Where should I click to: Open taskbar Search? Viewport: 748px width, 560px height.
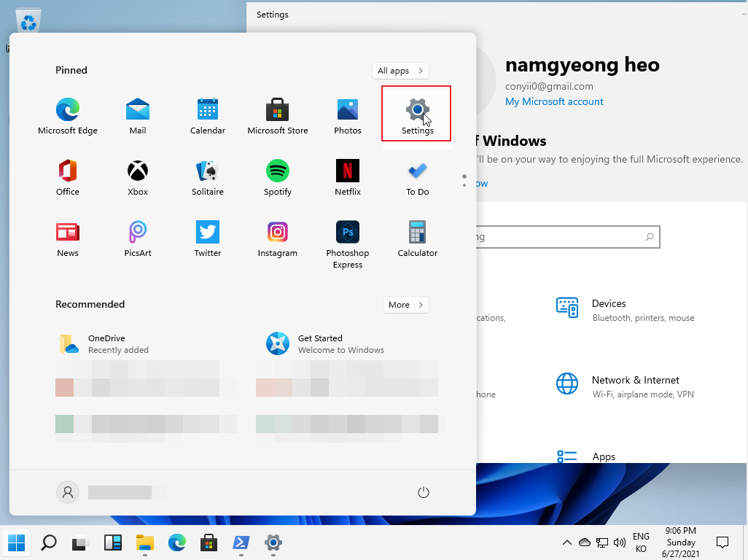49,542
